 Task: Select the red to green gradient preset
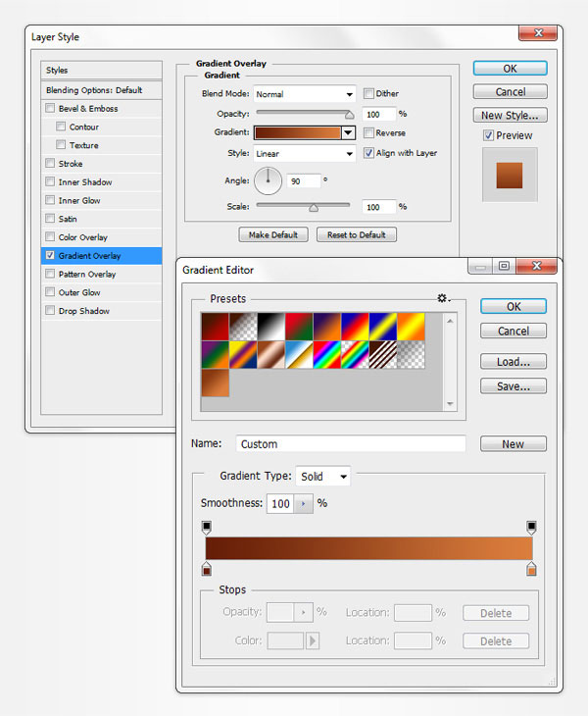pyautogui.click(x=299, y=327)
